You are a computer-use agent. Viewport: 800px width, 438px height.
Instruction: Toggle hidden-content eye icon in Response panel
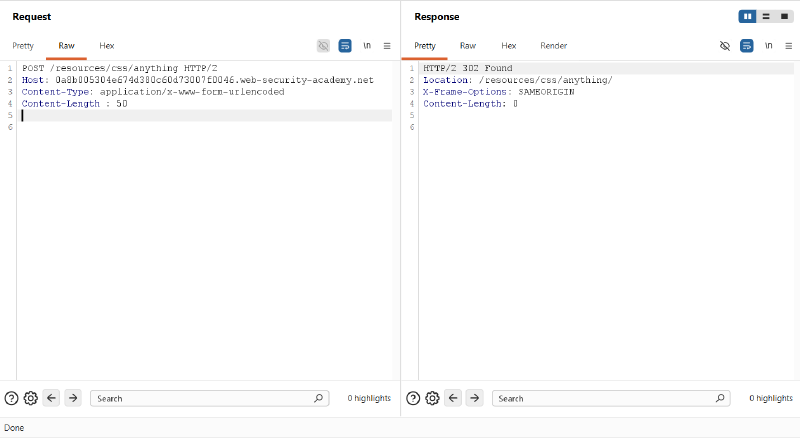pyautogui.click(x=724, y=46)
